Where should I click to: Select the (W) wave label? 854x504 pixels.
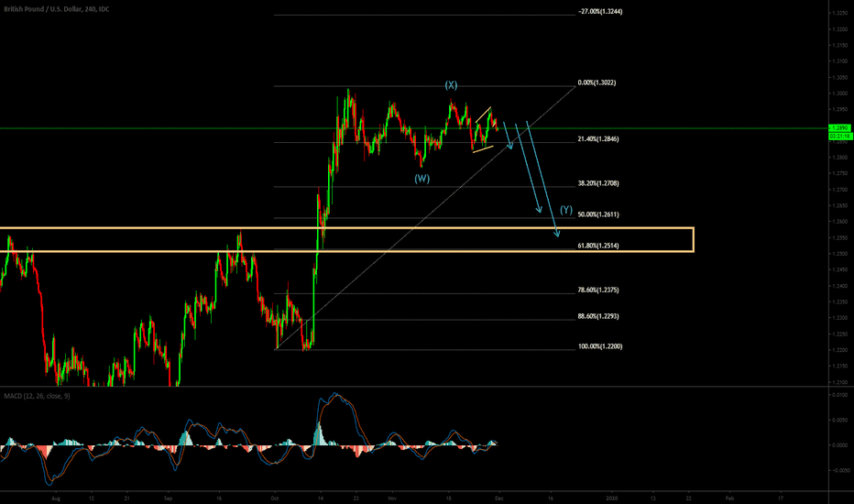[x=422, y=179]
